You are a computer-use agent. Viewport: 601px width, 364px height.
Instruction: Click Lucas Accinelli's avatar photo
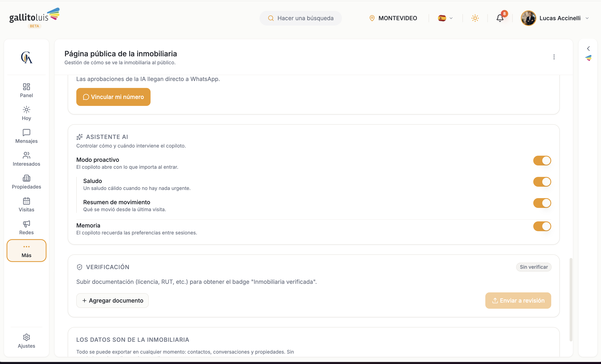[528, 18]
